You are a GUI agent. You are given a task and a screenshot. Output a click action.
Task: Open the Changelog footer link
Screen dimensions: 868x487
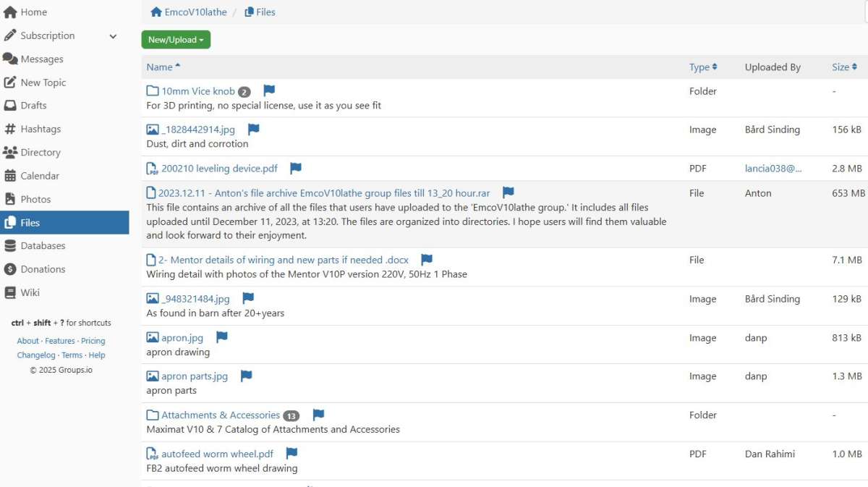36,355
